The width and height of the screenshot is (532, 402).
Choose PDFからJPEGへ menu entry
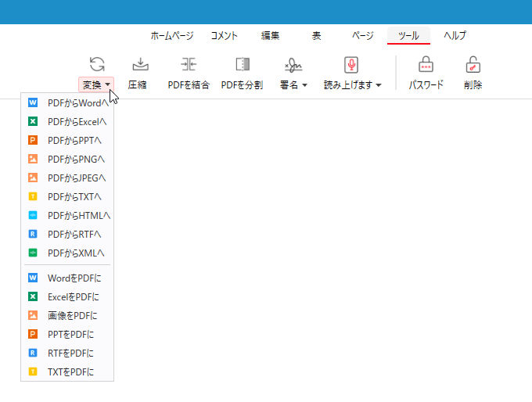(x=67, y=178)
